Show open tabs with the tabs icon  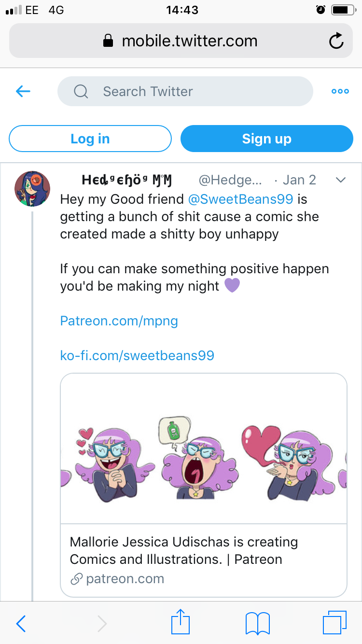tap(334, 623)
